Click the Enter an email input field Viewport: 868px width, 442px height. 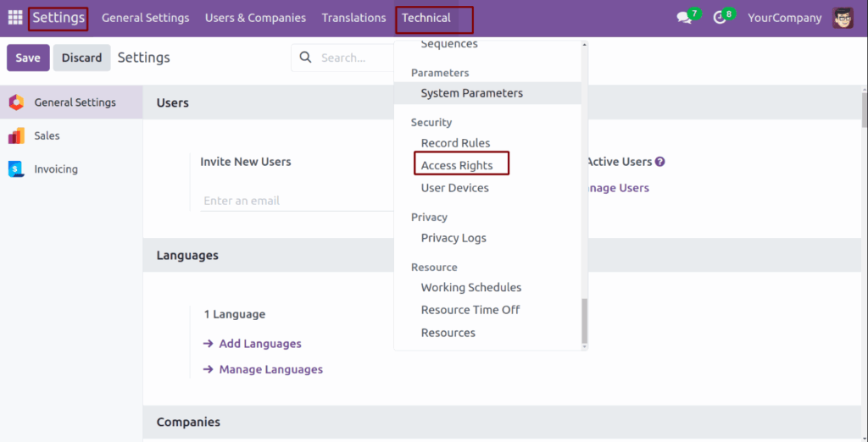tap(297, 201)
